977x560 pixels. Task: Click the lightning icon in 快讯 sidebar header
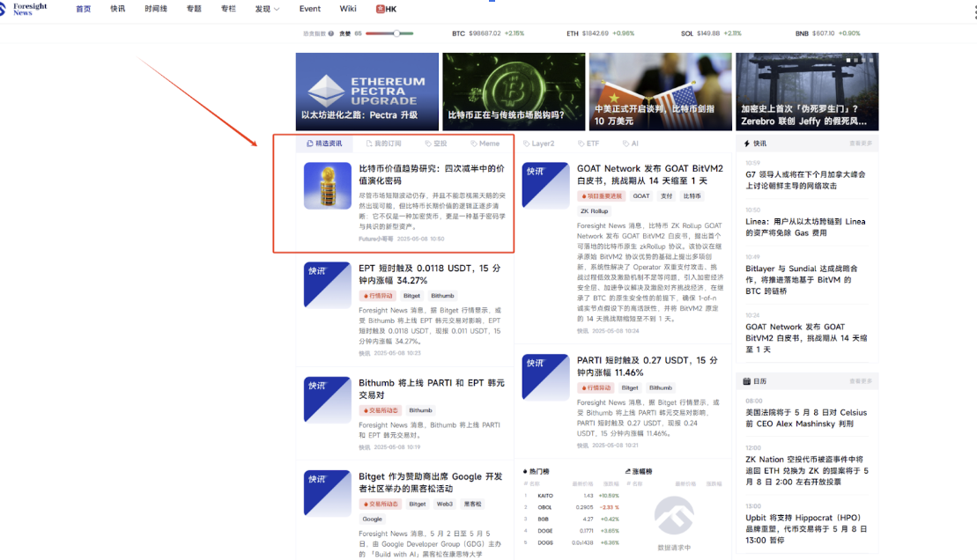point(747,144)
